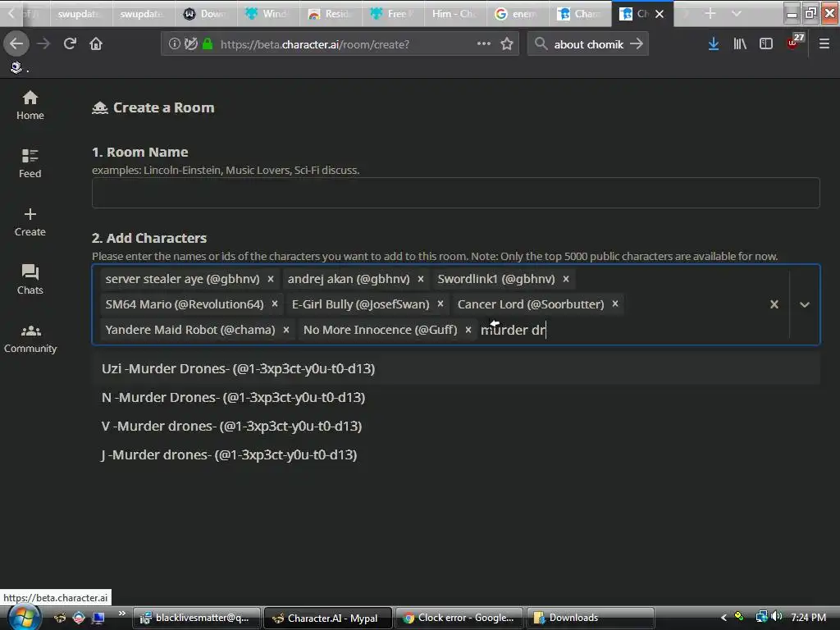Open Character.AI - Mypal taskbar window
Viewport: 840px width, 630px height.
pos(328,619)
